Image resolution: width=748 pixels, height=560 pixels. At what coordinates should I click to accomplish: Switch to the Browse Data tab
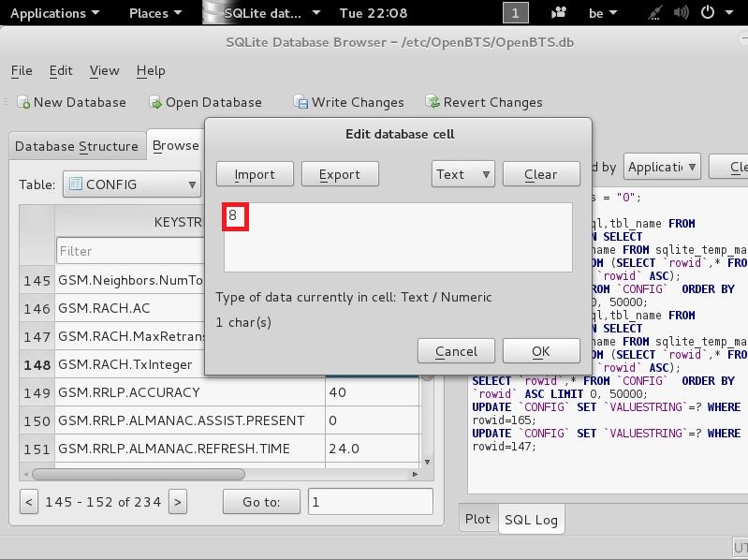click(x=176, y=145)
